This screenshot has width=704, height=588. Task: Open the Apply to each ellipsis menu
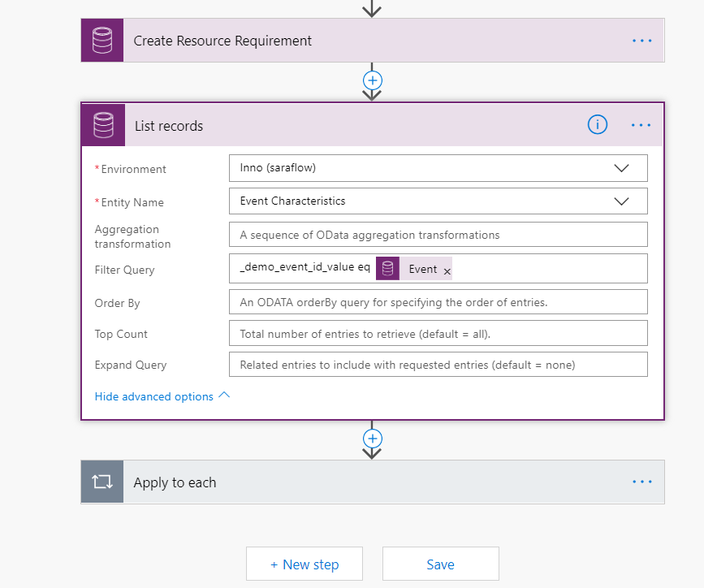[x=641, y=482]
